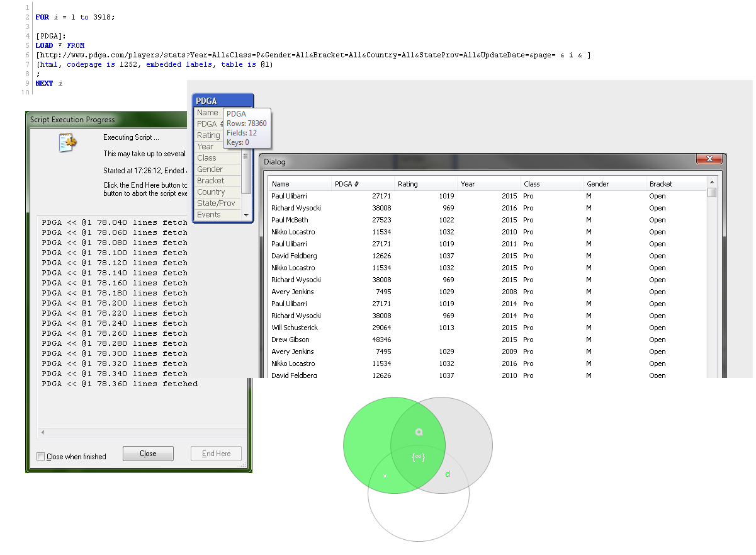
Task: Click the End Here button
Action: 216,454
